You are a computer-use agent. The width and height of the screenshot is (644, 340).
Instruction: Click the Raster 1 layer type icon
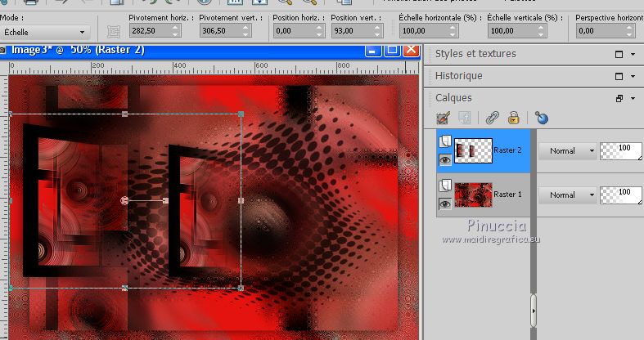click(x=445, y=186)
